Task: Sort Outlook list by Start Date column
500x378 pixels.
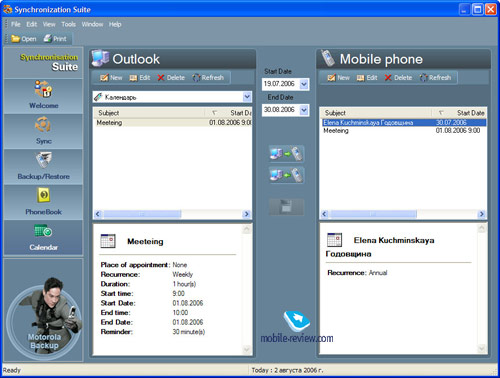Action: [228, 113]
